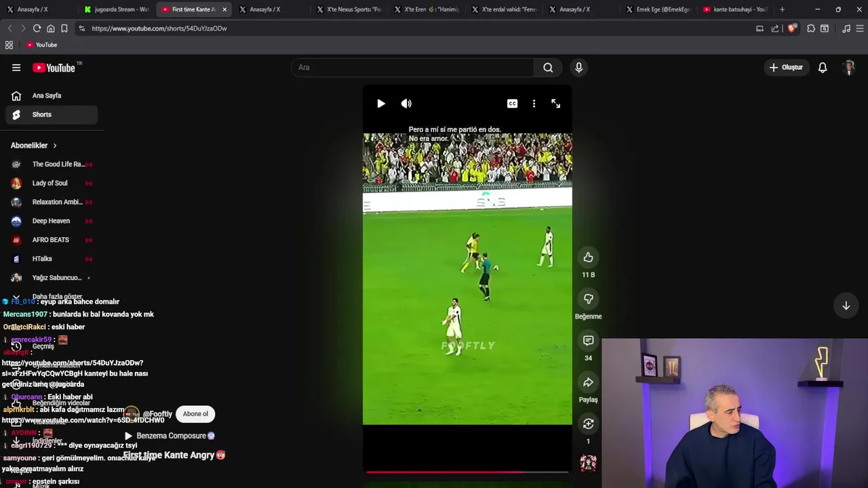Click the browser back arrow
Viewport: 868px width, 488px height.
[x=9, y=28]
